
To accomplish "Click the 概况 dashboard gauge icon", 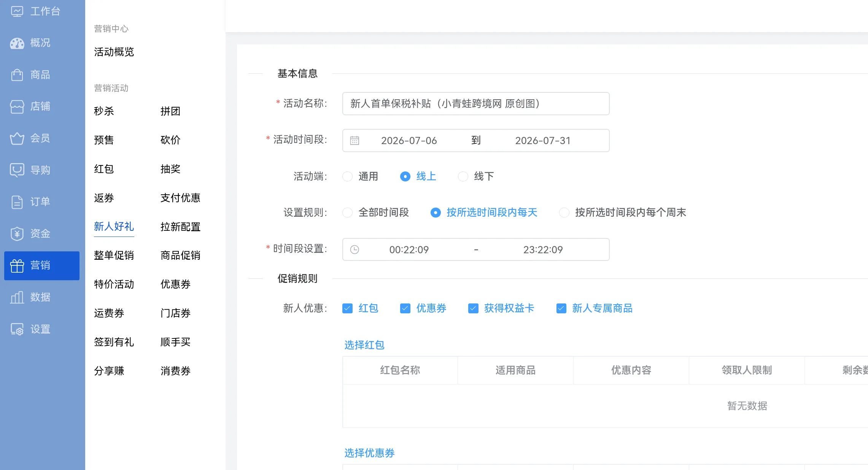I will (x=17, y=43).
